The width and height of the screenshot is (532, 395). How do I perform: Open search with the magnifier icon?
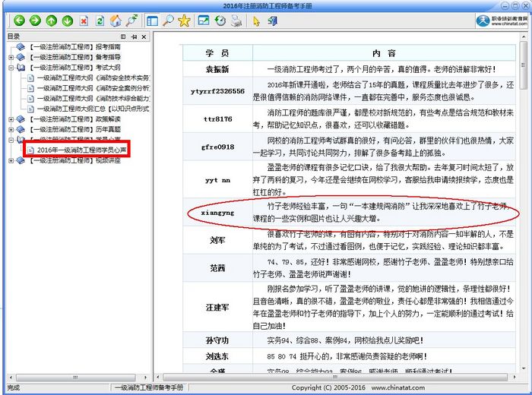pos(168,21)
